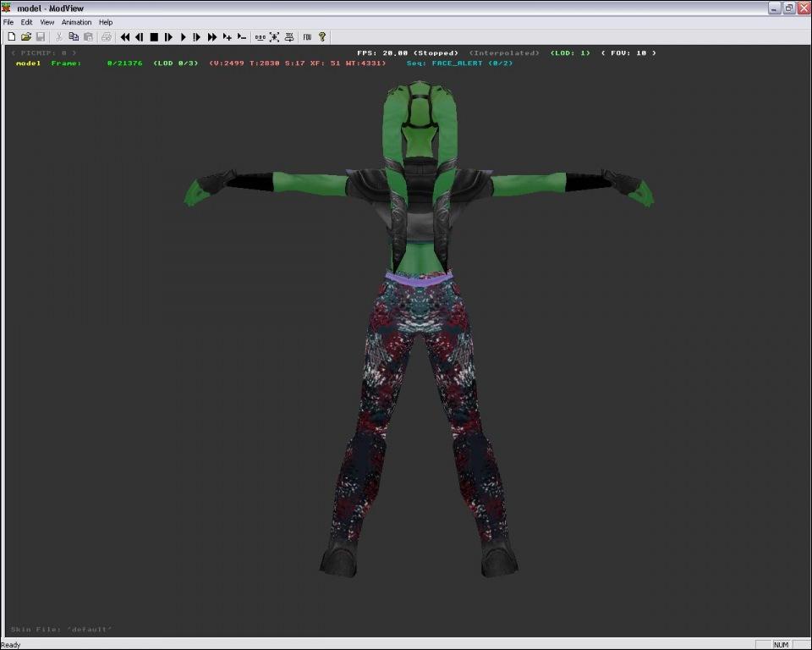The width and height of the screenshot is (812, 650).
Task: Open the File menu
Action: 8,22
